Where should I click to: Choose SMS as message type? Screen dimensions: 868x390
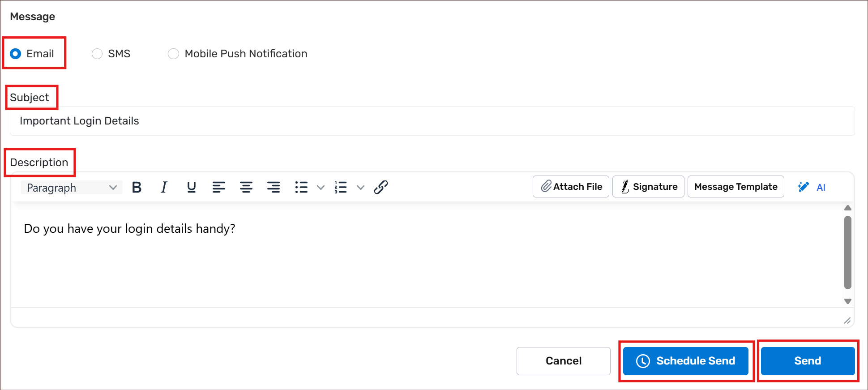click(x=97, y=54)
